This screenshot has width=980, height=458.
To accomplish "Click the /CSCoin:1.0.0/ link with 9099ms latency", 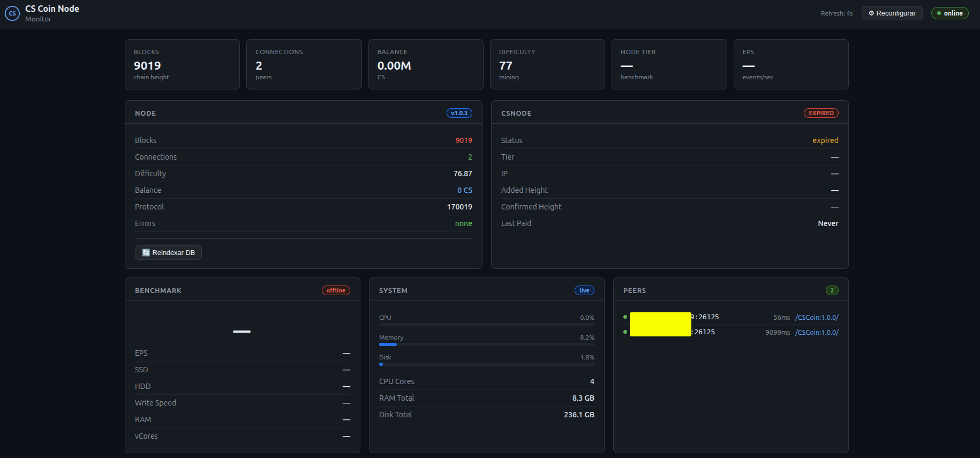I will click(817, 333).
